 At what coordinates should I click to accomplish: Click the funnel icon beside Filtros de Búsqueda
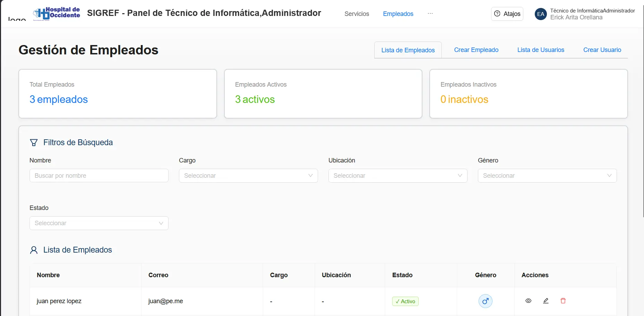34,143
